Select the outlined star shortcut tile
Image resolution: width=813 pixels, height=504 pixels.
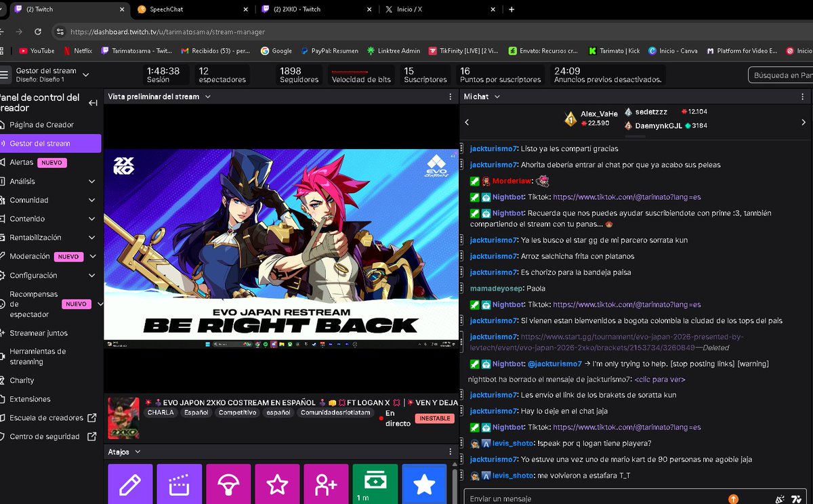coord(277,484)
